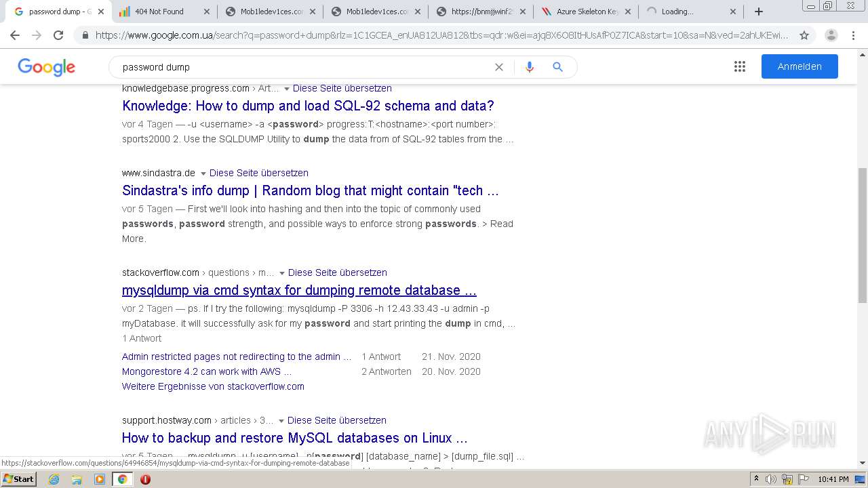Screen dimensions: 868x488
Task: Switch to the 'https://bnmjjwinf2' tab
Action: 483,12
